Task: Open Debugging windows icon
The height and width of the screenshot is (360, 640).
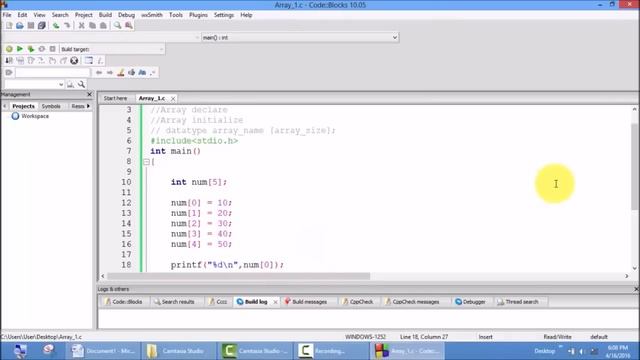Action: pos(89,61)
